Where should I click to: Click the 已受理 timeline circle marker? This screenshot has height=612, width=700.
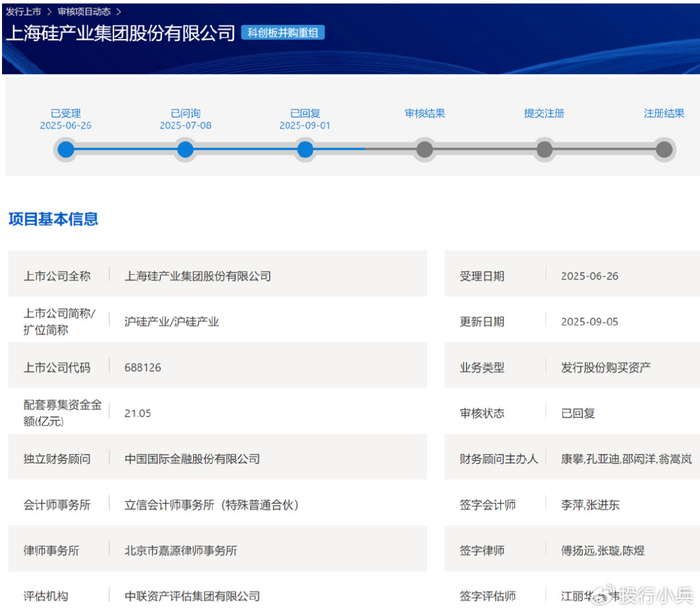click(66, 150)
